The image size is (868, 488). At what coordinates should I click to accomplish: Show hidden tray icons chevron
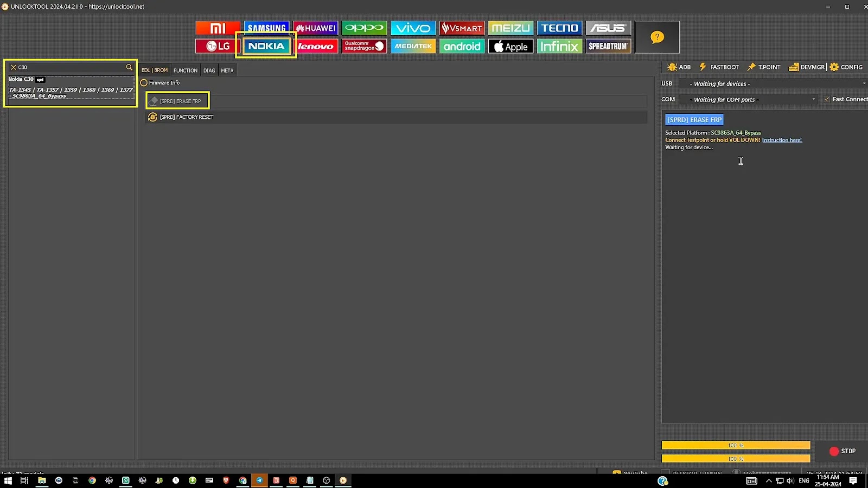[769, 481]
